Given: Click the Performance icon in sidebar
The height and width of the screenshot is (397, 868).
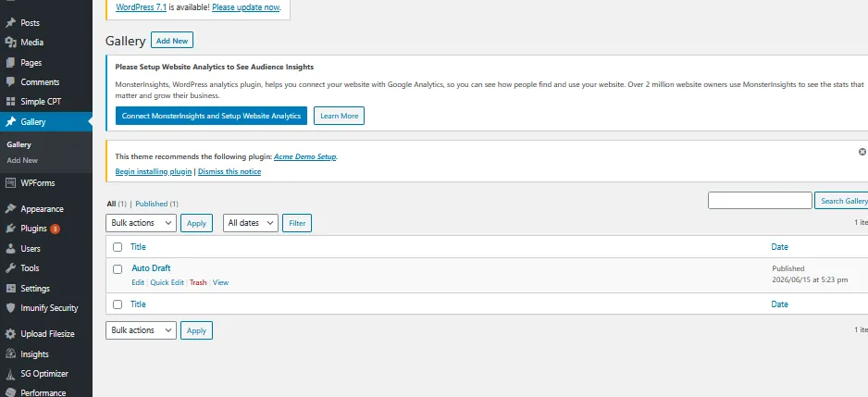Looking at the screenshot, I should pyautogui.click(x=10, y=392).
